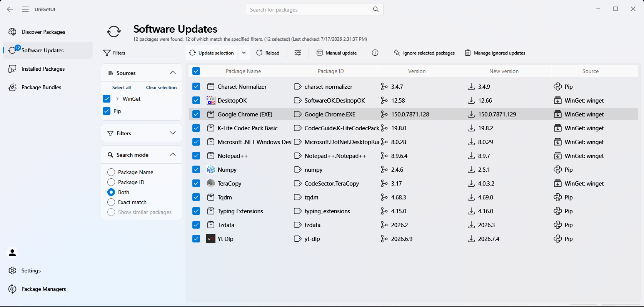The height and width of the screenshot is (307, 644).
Task: Click the DesktopOK package icon
Action: pyautogui.click(x=211, y=100)
